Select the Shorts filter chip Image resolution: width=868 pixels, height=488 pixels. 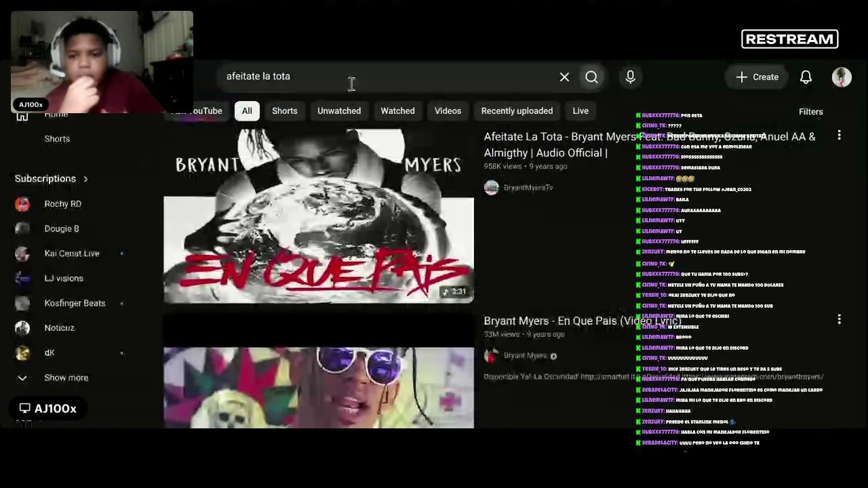pos(285,111)
